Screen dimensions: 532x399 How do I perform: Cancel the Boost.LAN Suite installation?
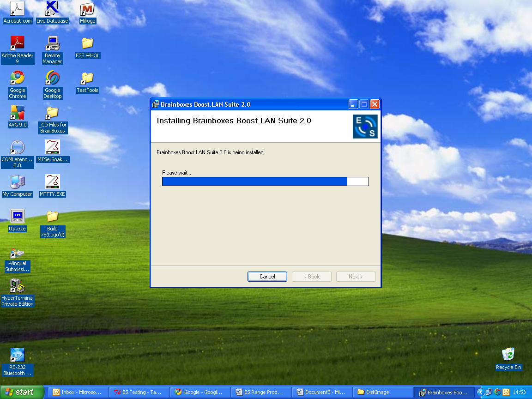pyautogui.click(x=267, y=276)
